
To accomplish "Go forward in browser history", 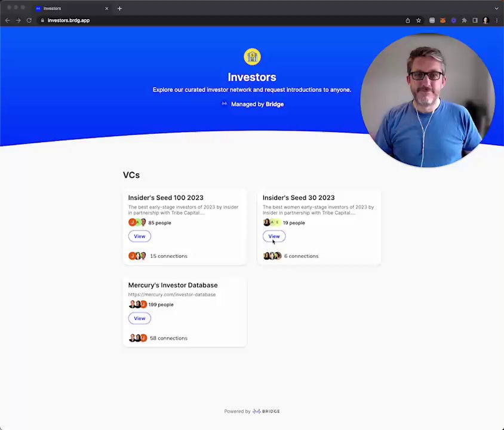I will coord(19,20).
